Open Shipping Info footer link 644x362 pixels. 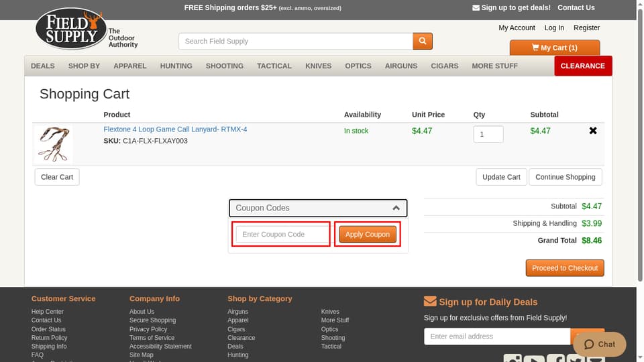point(49,347)
